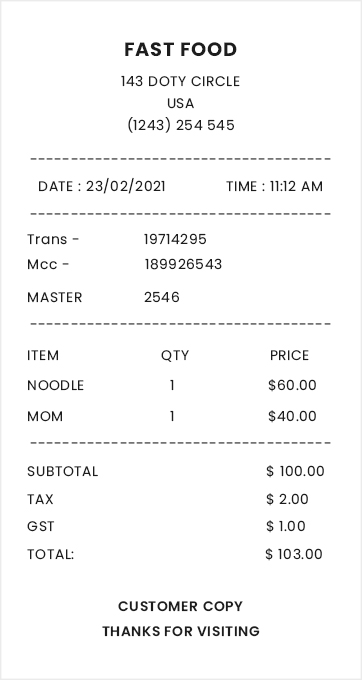
Task: Select transaction number 19714295
Action: pos(175,239)
